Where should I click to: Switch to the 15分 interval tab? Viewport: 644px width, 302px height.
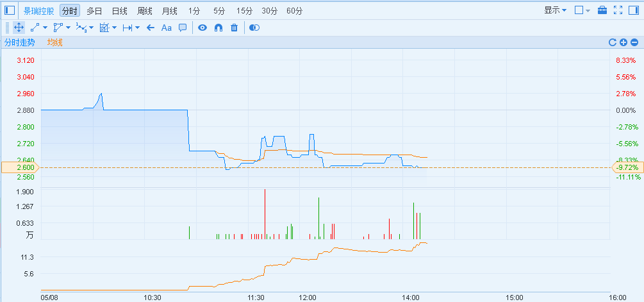(244, 11)
